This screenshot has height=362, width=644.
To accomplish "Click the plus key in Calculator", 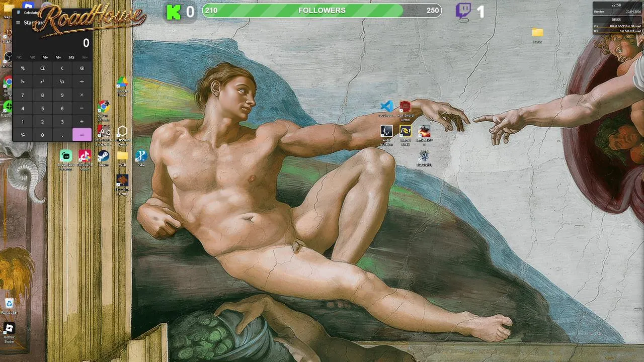I will point(82,122).
